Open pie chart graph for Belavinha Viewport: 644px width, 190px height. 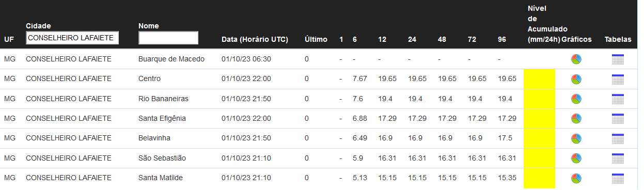tap(576, 138)
